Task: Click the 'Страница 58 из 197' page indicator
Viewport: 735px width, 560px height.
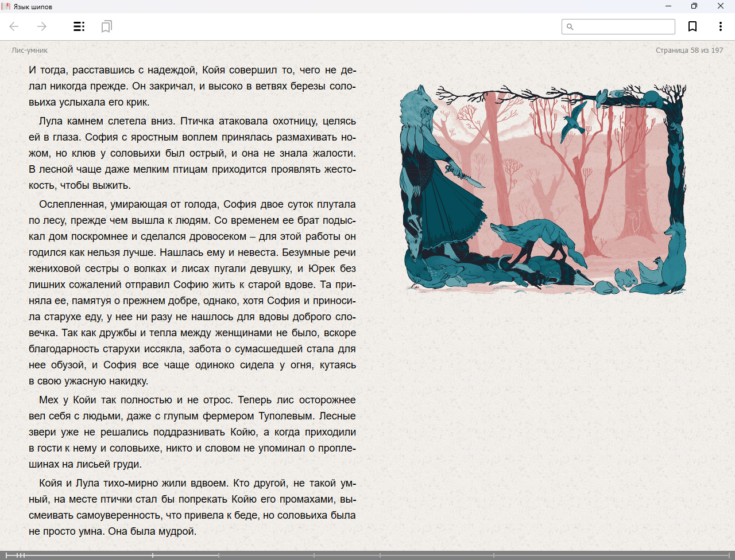Action: [689, 50]
